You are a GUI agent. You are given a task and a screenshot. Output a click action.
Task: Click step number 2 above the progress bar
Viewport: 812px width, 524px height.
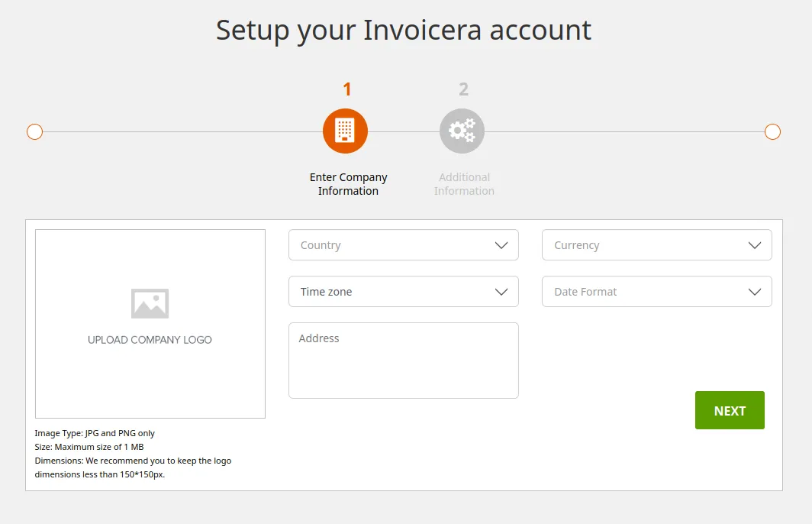tap(463, 89)
